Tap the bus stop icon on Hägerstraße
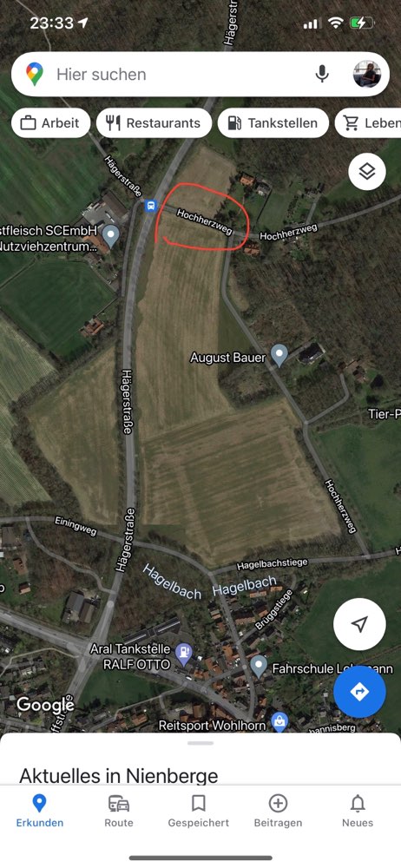The image size is (401, 868). pos(151,206)
